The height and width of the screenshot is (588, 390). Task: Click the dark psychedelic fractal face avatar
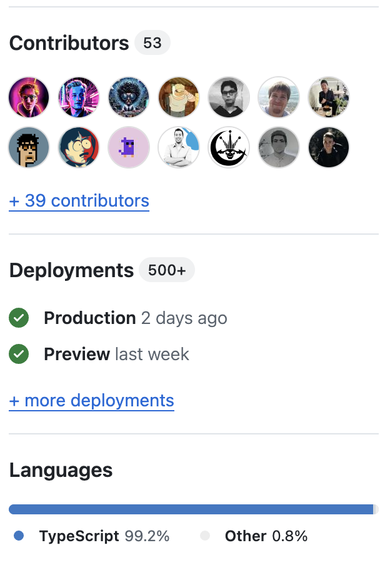[129, 98]
